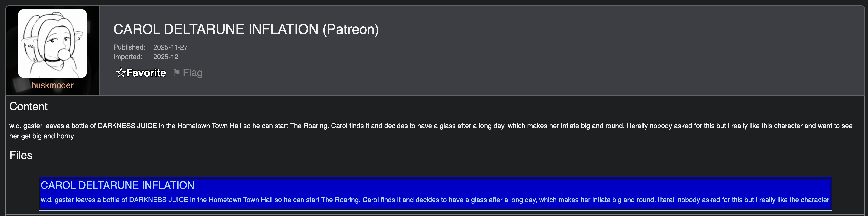Open the huskmoder avatar image
Image resolution: width=868 pixels, height=216 pixels.
pos(52,44)
